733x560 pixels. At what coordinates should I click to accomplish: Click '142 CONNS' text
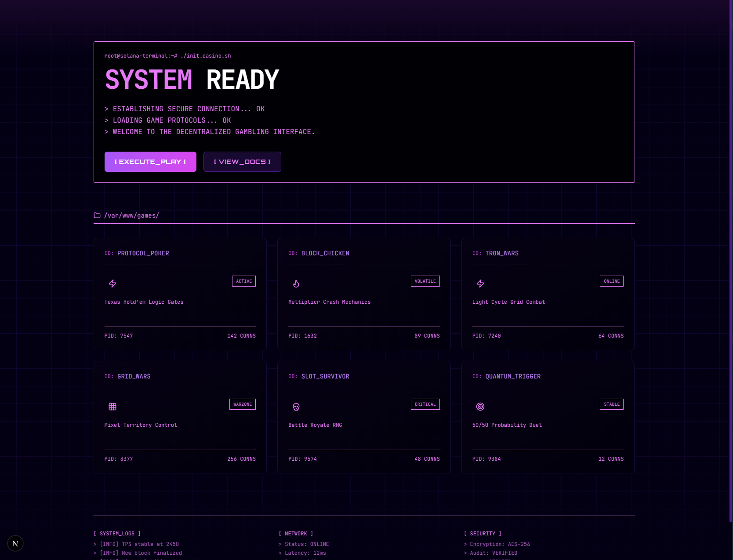tap(241, 336)
